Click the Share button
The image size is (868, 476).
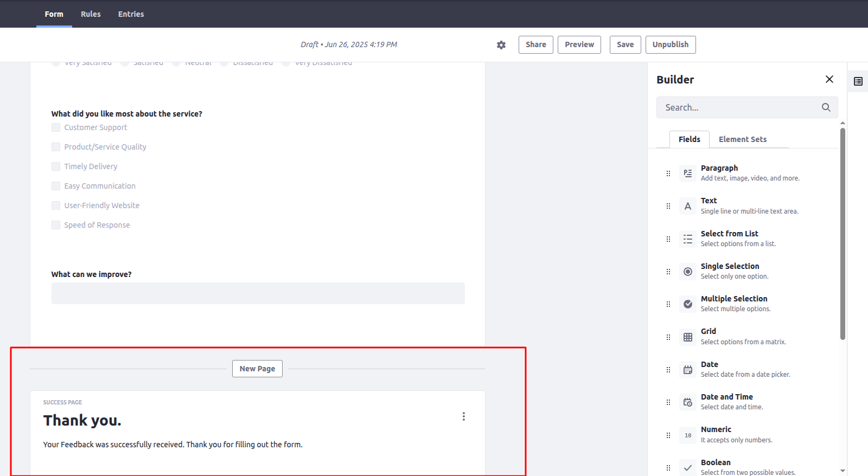pyautogui.click(x=536, y=44)
